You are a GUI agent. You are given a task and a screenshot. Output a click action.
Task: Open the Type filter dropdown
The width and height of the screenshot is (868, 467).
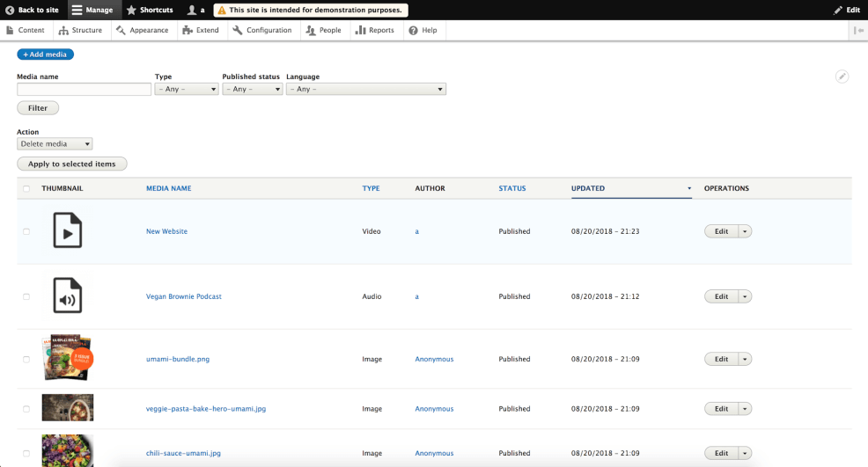[x=186, y=89]
